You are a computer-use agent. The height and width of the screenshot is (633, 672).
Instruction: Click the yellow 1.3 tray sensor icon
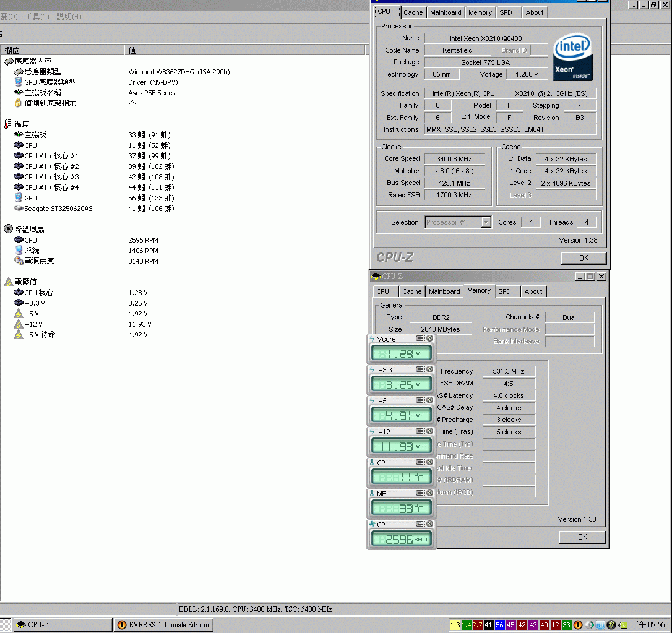pyautogui.click(x=455, y=625)
